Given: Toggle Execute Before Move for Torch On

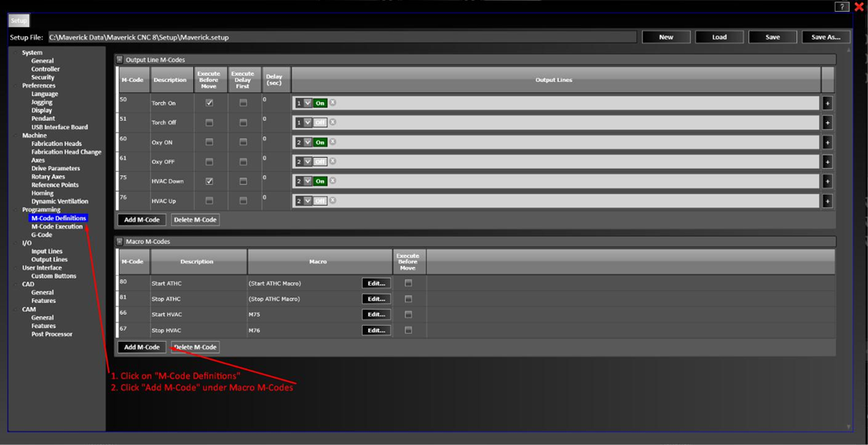Looking at the screenshot, I should 209,103.
